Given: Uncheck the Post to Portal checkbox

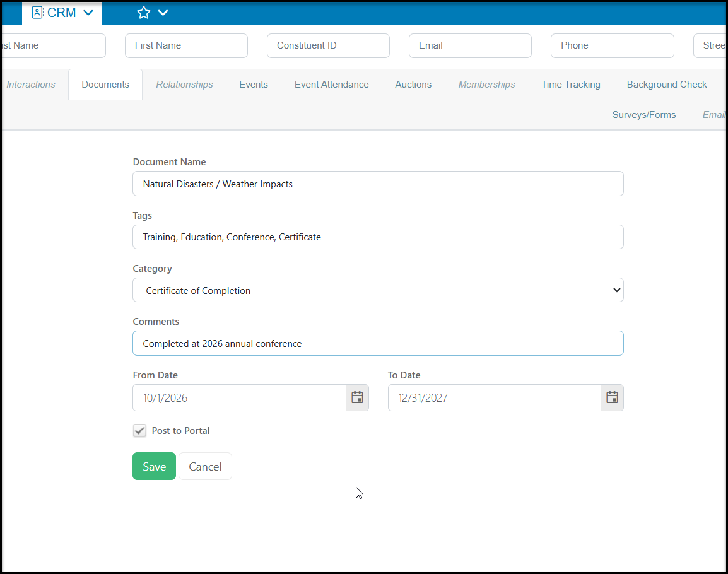Looking at the screenshot, I should 140,430.
